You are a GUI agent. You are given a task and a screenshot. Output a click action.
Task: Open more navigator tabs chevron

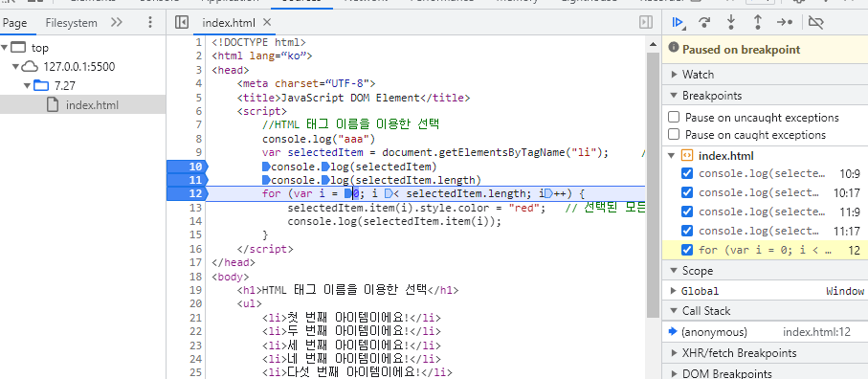[116, 23]
